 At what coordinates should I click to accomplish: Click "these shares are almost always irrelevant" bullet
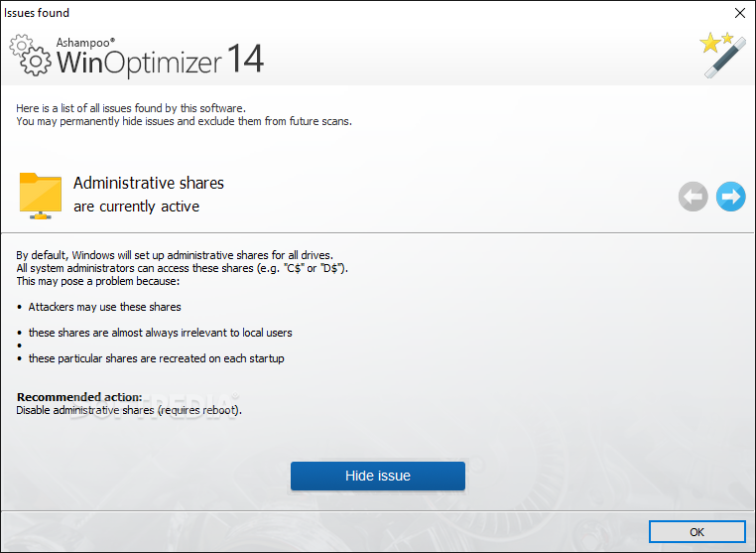coord(160,333)
